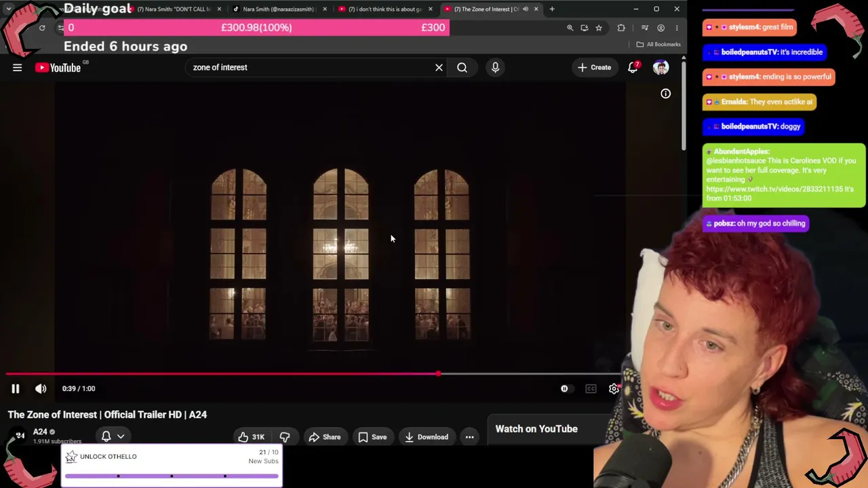Open the browser extensions puzzle icon

[x=621, y=28]
